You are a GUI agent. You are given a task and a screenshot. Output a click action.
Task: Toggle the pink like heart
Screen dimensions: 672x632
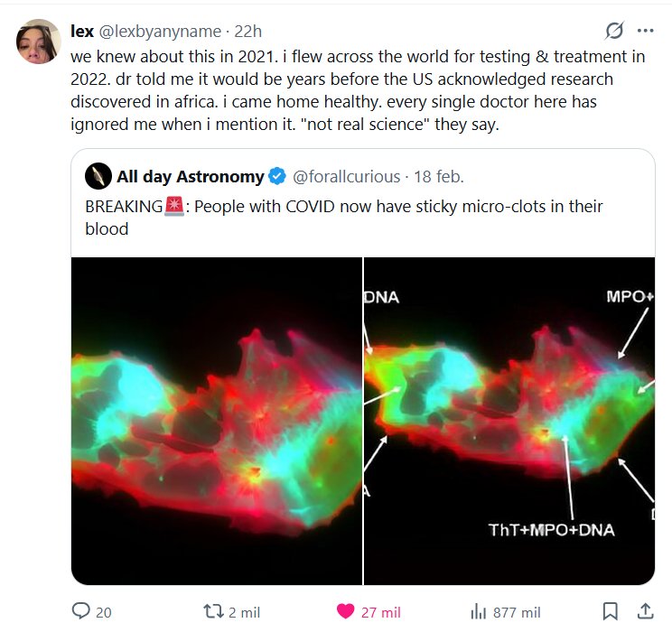tap(345, 611)
